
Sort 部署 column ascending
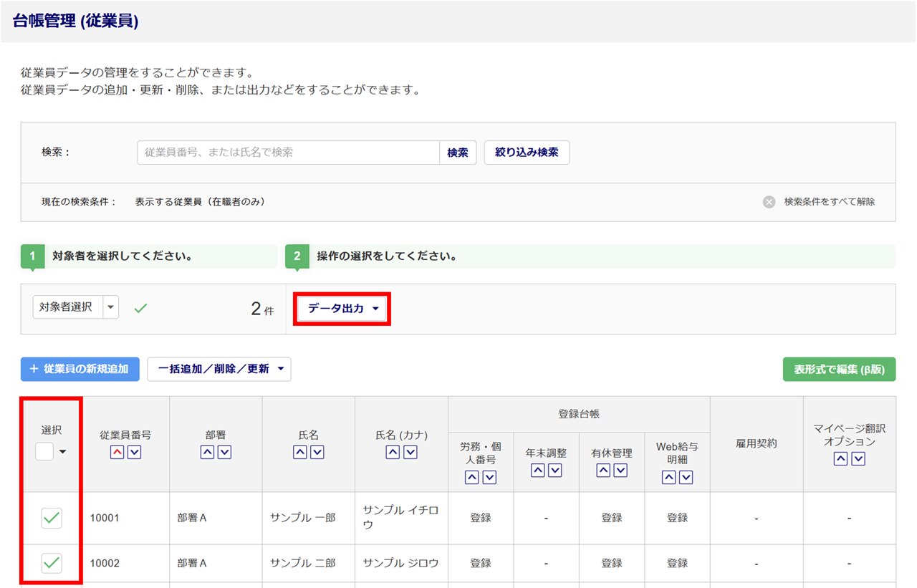click(207, 452)
